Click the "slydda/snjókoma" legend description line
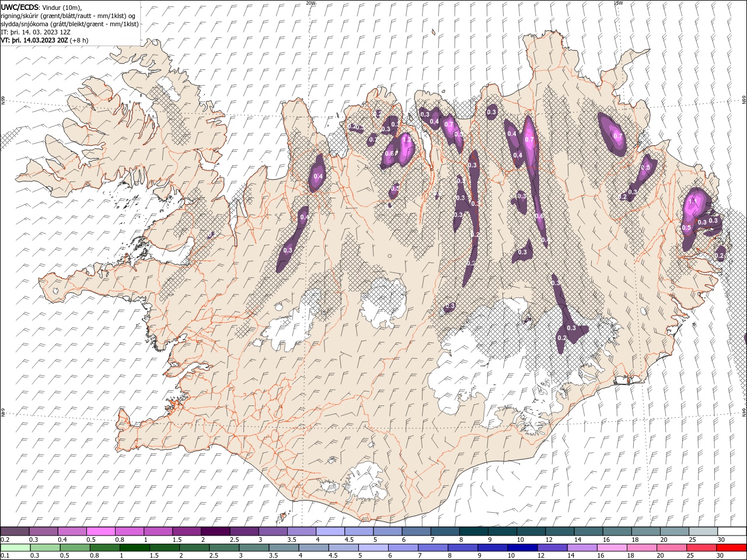The image size is (747, 560). point(69,24)
